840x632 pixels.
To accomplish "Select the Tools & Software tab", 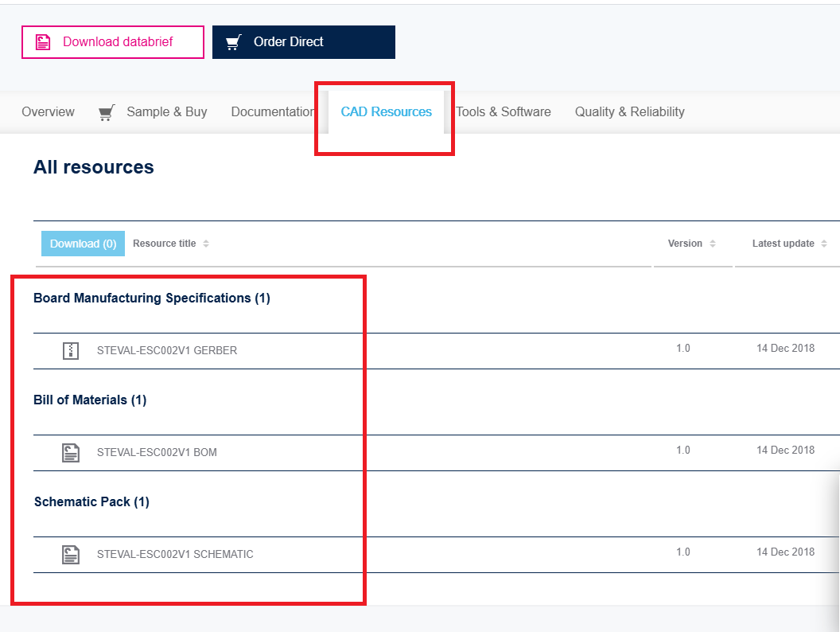I will 504,111.
